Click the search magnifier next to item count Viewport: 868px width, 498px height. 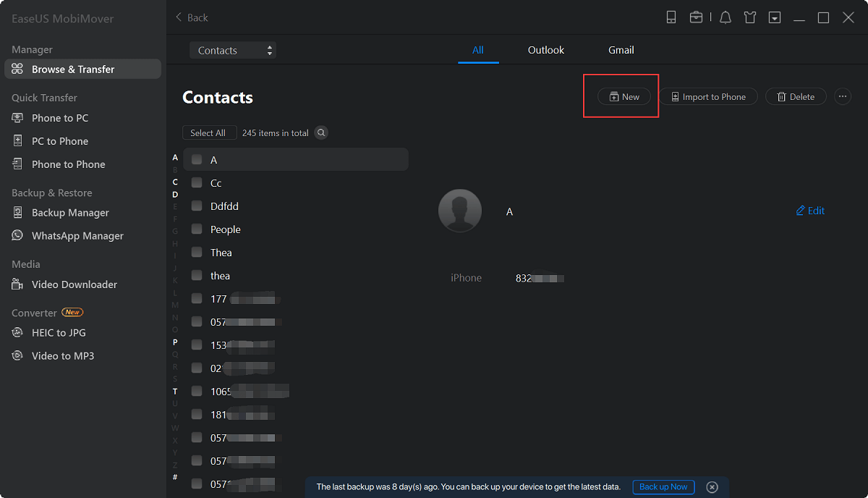click(321, 133)
